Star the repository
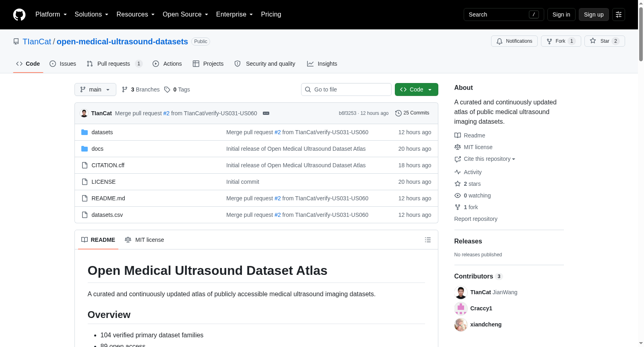 [x=605, y=41]
